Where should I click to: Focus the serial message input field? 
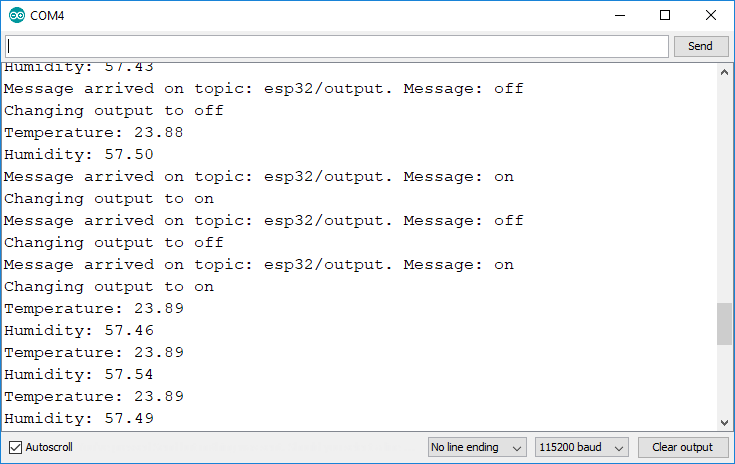(337, 46)
